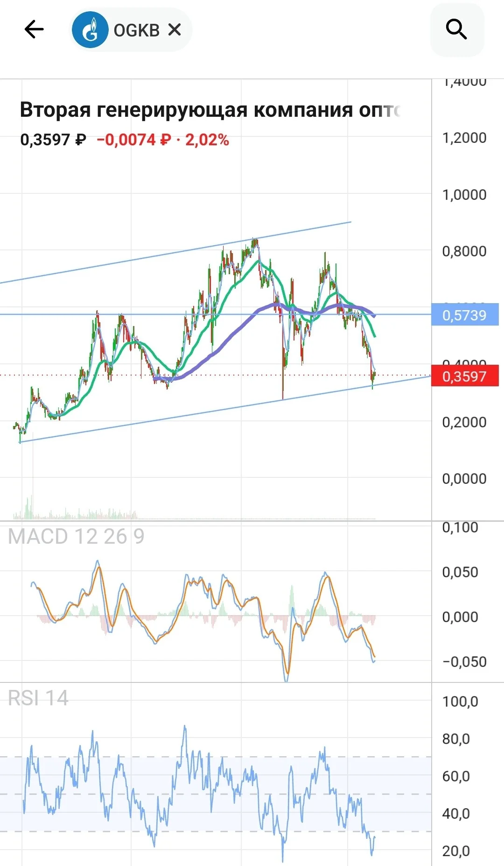Tap the RSI 60,0 axis label
Image resolution: width=504 pixels, height=866 pixels.
456,776
